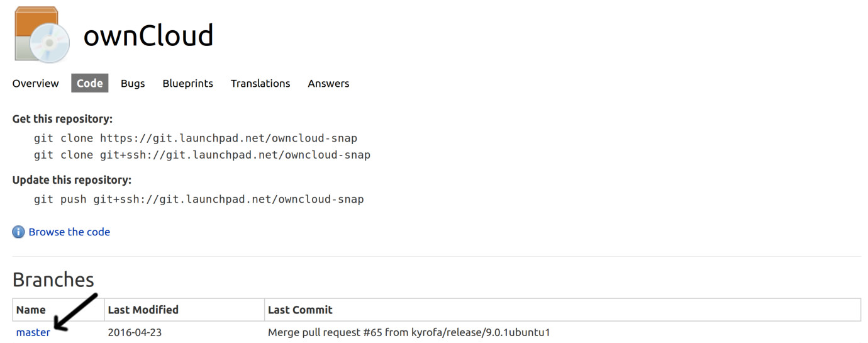Open the Browse the code link
The width and height of the screenshot is (868, 343).
(x=69, y=232)
